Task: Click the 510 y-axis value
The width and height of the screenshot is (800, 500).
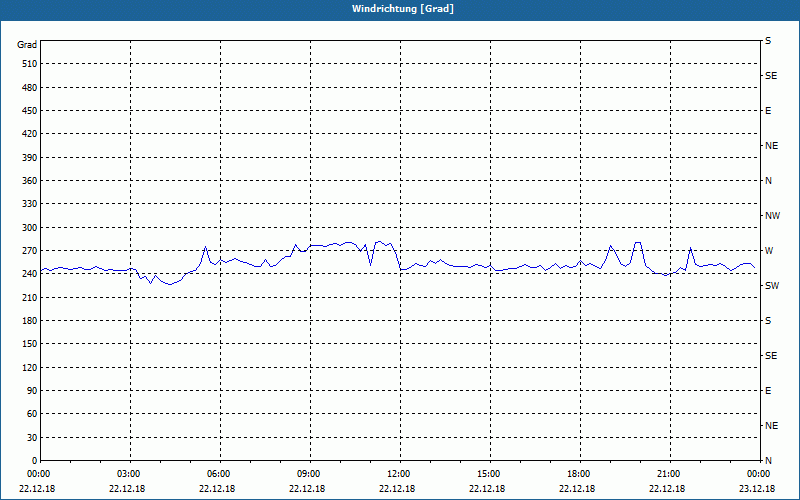Action: 30,64
